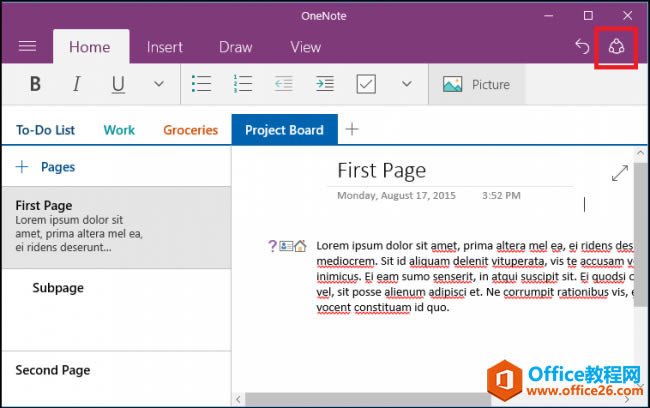Expand more paragraph options chevron
650x408 pixels.
tap(407, 84)
